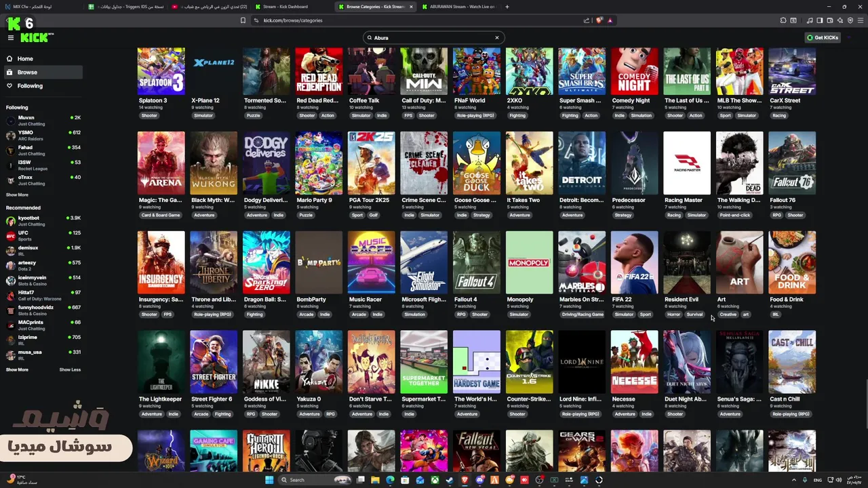
Task: Click the Driving/Racing Game tag under Marbles
Action: (583, 314)
